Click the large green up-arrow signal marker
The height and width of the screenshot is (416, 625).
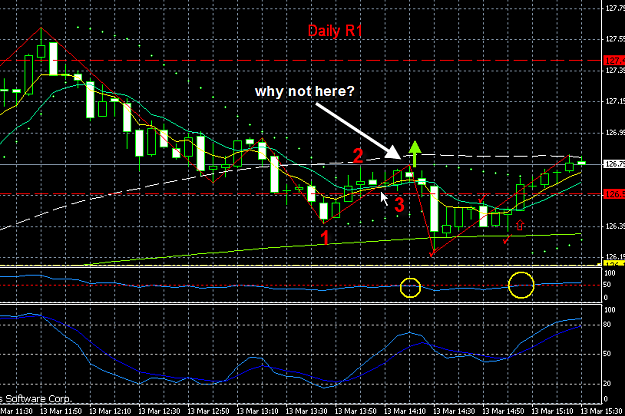(415, 153)
